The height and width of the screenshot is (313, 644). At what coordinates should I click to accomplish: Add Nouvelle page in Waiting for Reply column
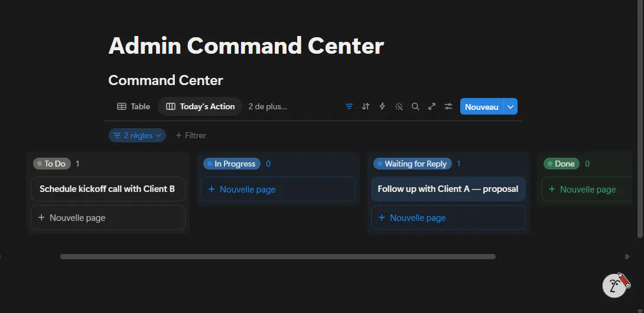(x=448, y=217)
